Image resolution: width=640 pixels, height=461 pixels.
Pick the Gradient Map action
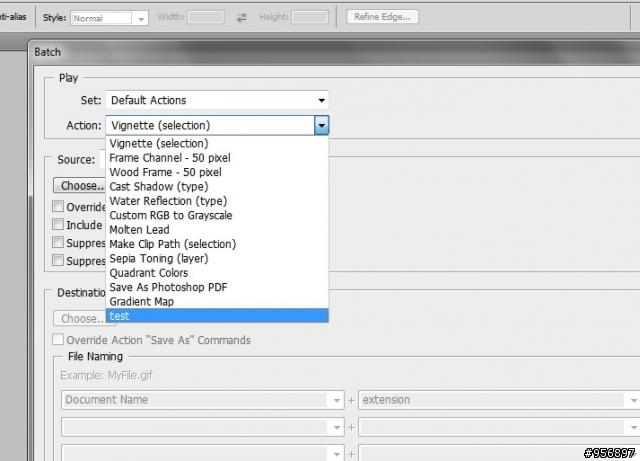217,301
